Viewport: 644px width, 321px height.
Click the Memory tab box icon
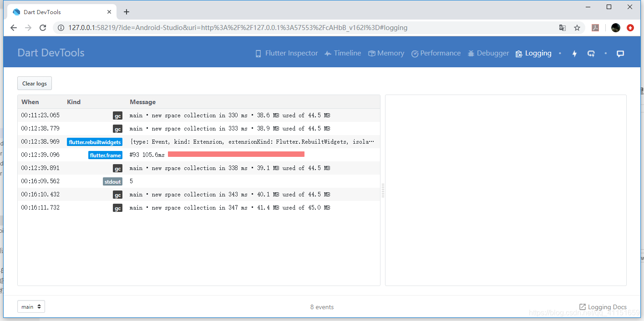(x=372, y=54)
